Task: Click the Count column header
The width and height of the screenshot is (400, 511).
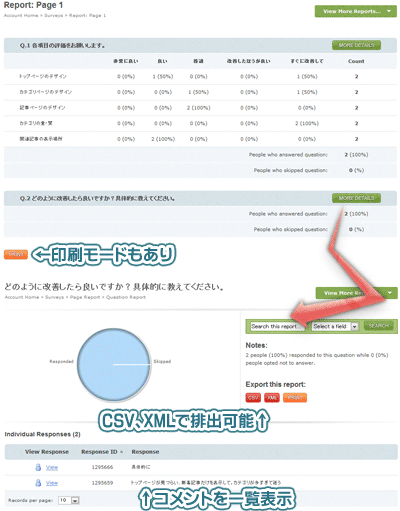Action: click(x=356, y=61)
